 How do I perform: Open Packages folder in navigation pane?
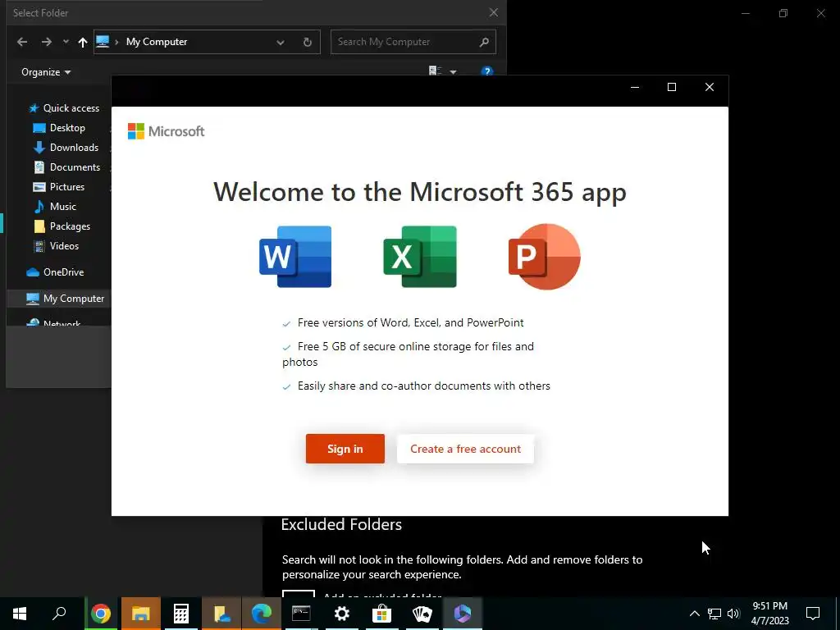point(62,226)
